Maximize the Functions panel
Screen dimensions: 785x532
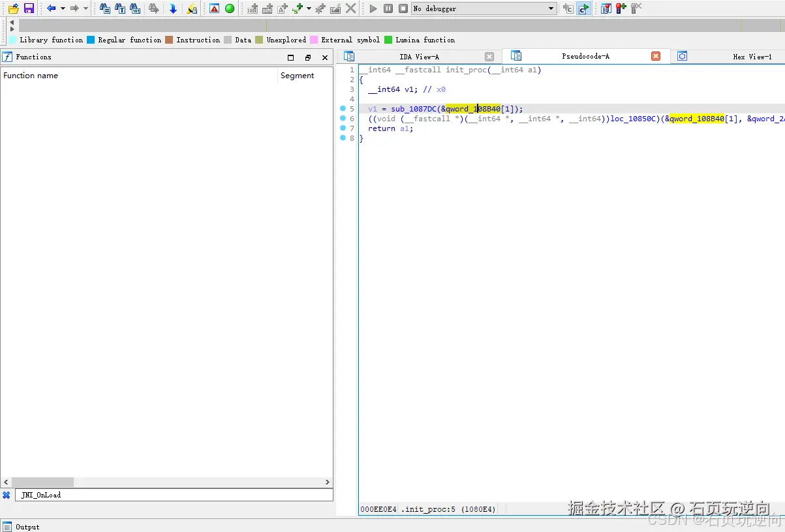click(291, 57)
